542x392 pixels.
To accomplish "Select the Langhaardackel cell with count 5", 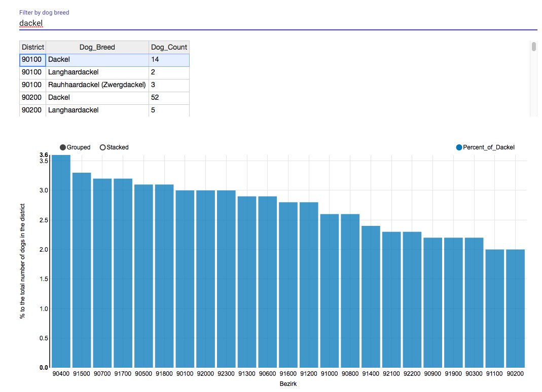I will coord(97,110).
